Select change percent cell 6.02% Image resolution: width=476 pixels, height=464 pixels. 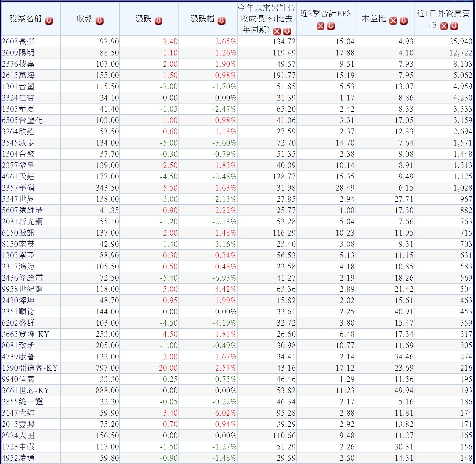pos(226,413)
